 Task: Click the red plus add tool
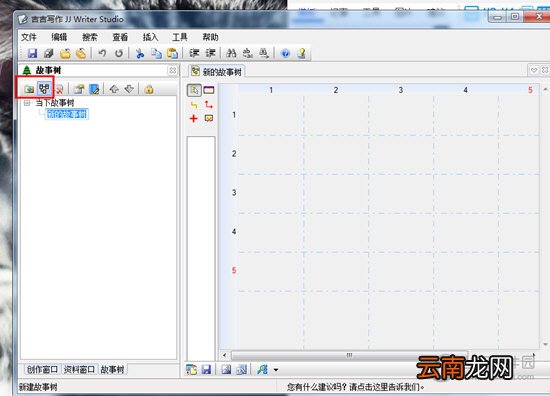(x=194, y=119)
